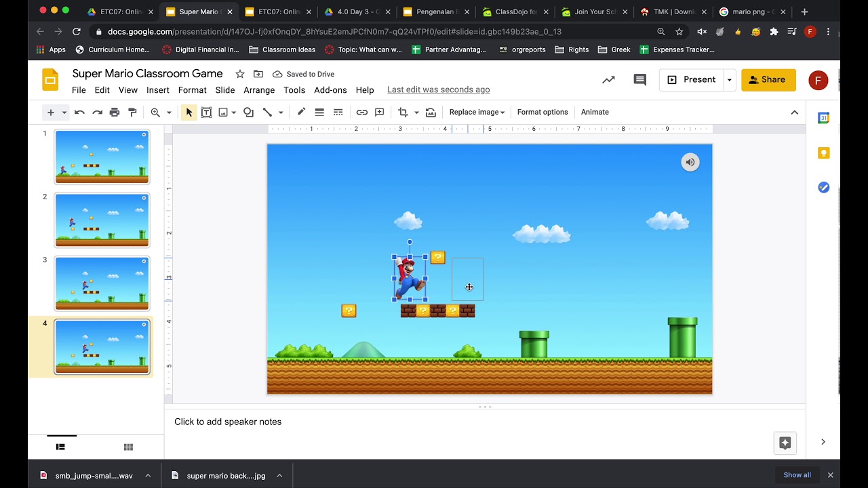Click the Move to folder icon
Image resolution: width=868 pixels, height=488 pixels.
click(x=258, y=74)
